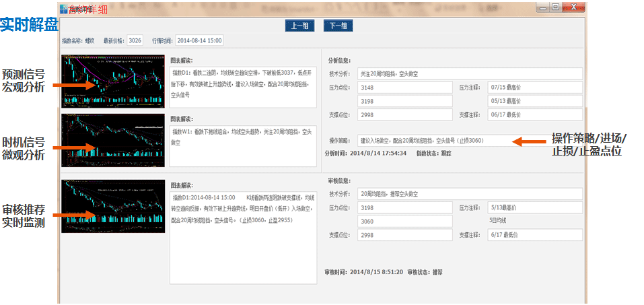Click the 指数W1 chart interpretation text box

[243, 146]
